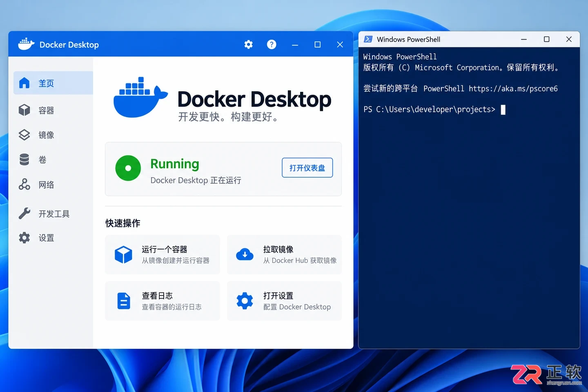This screenshot has width=588, height=392.
Task: Go to 主页 tab in sidebar
Action: pyautogui.click(x=53, y=83)
